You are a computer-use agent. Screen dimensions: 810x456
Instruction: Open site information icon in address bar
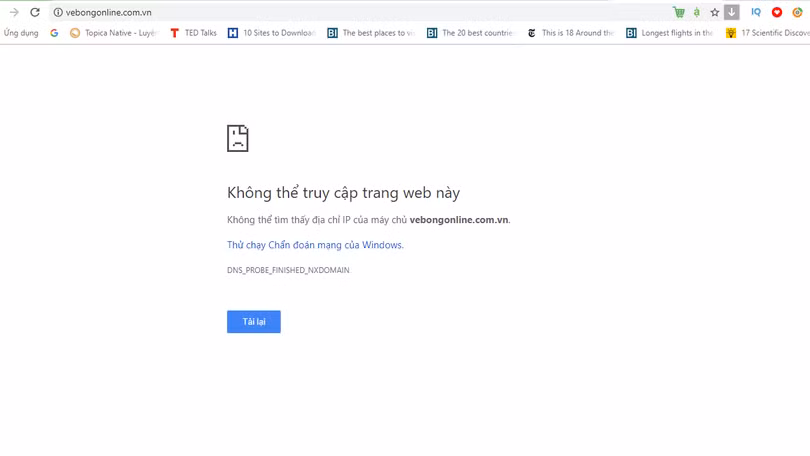[58, 12]
